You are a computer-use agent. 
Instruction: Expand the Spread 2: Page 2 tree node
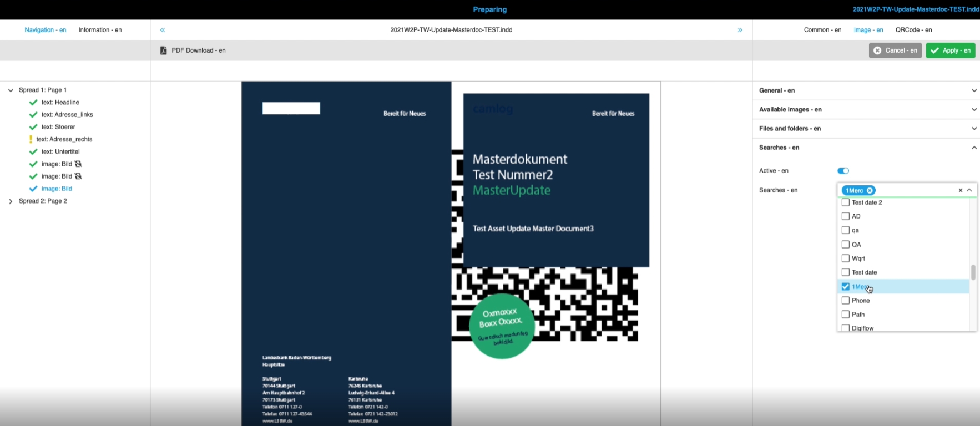11,201
